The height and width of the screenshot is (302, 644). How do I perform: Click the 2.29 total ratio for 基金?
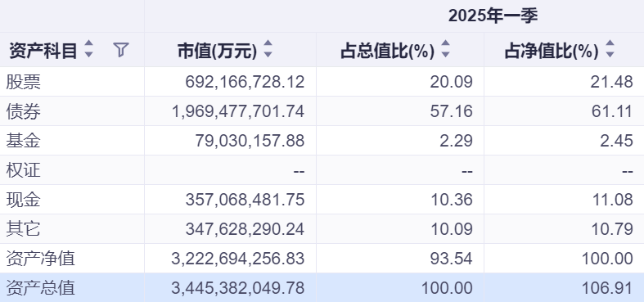pyautogui.click(x=457, y=141)
